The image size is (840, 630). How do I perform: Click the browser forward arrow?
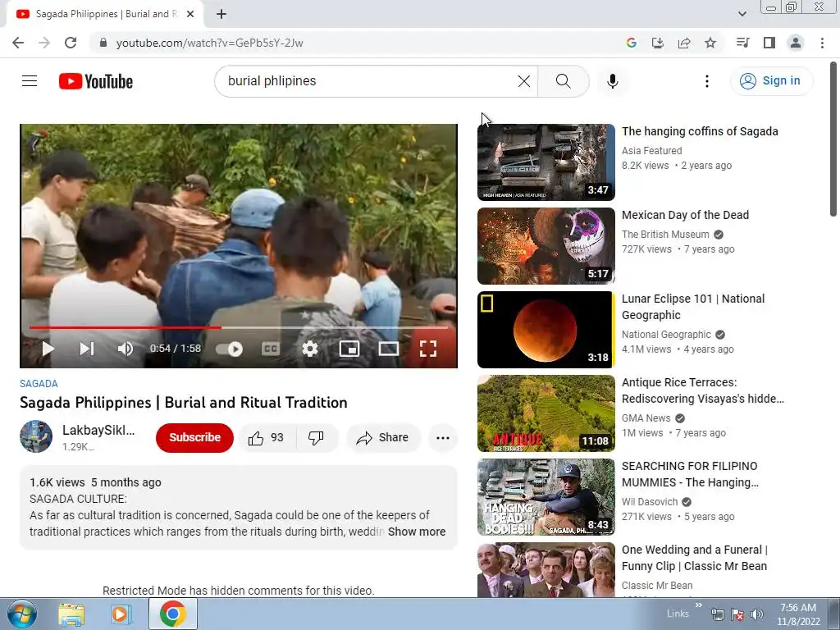(x=44, y=43)
